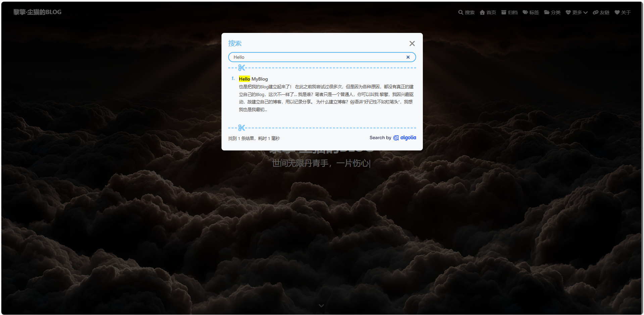Click the scroll-down chevron at page bottom

pyautogui.click(x=321, y=306)
